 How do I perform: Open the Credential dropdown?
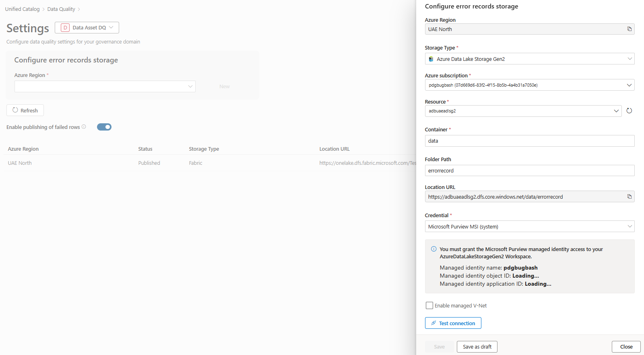pyautogui.click(x=530, y=226)
